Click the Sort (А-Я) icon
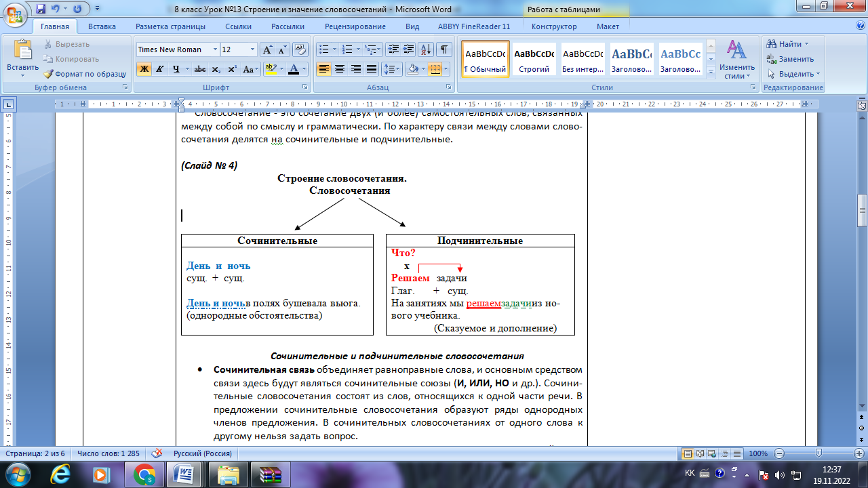Screen dimensions: 868x488 pyautogui.click(x=426, y=49)
